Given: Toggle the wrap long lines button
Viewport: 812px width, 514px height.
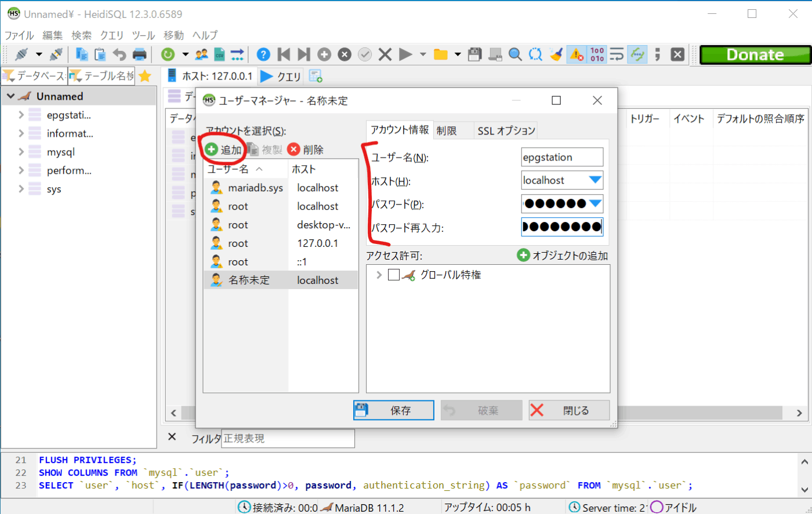Looking at the screenshot, I should click(617, 54).
